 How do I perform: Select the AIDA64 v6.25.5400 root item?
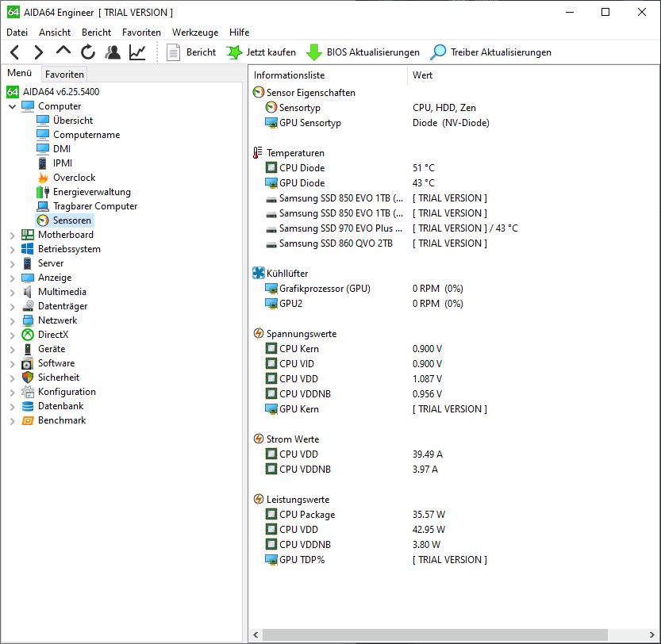tap(52, 91)
